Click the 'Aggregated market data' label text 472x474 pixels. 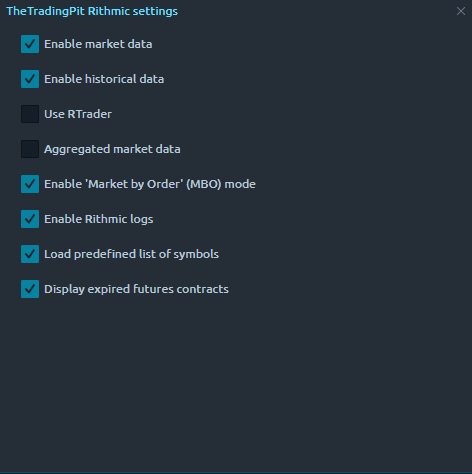(x=112, y=149)
